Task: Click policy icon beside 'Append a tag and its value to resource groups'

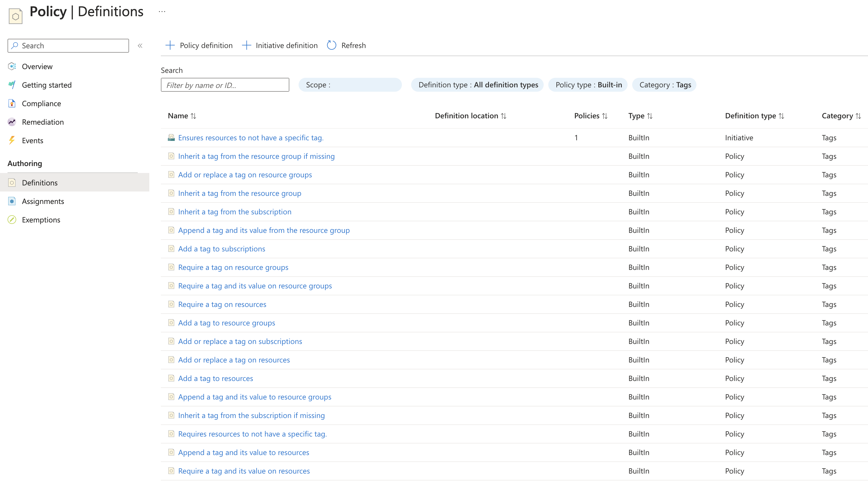Action: click(171, 397)
